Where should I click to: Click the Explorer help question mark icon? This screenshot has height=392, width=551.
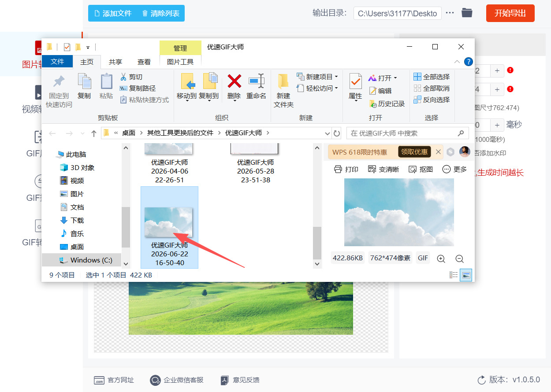469,62
